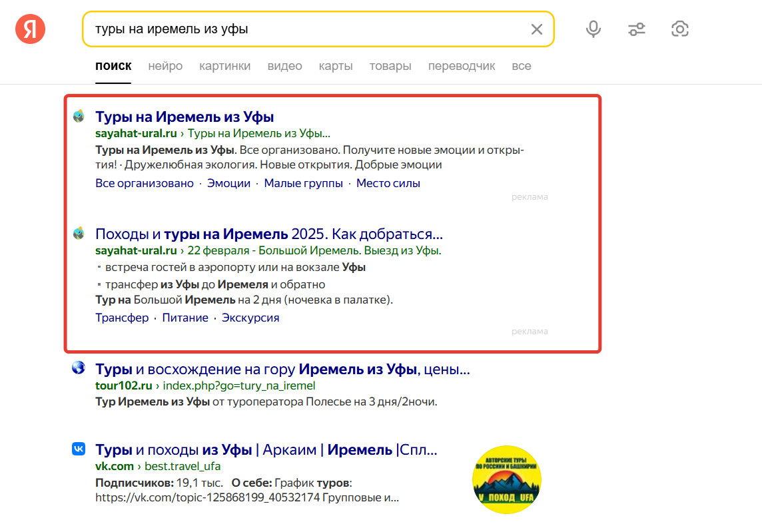762x532 pixels.
Task: Open «Трансфер» sitelink
Action: tap(122, 318)
